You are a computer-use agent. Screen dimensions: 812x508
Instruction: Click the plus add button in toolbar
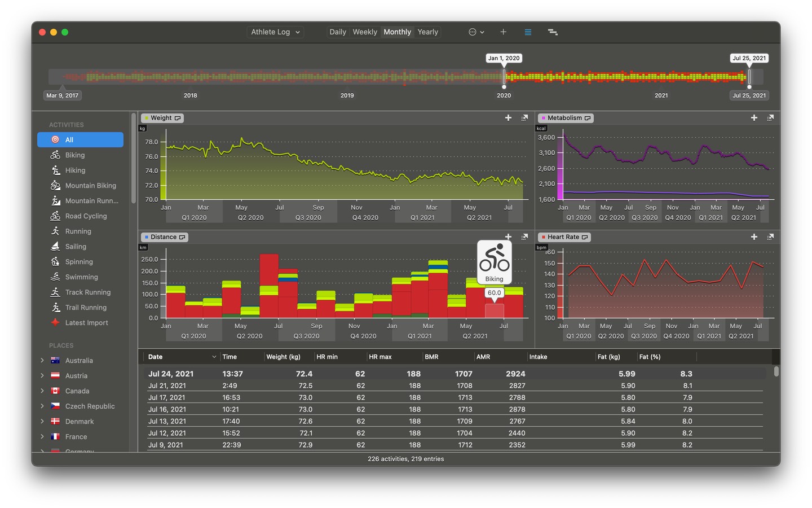(x=504, y=32)
